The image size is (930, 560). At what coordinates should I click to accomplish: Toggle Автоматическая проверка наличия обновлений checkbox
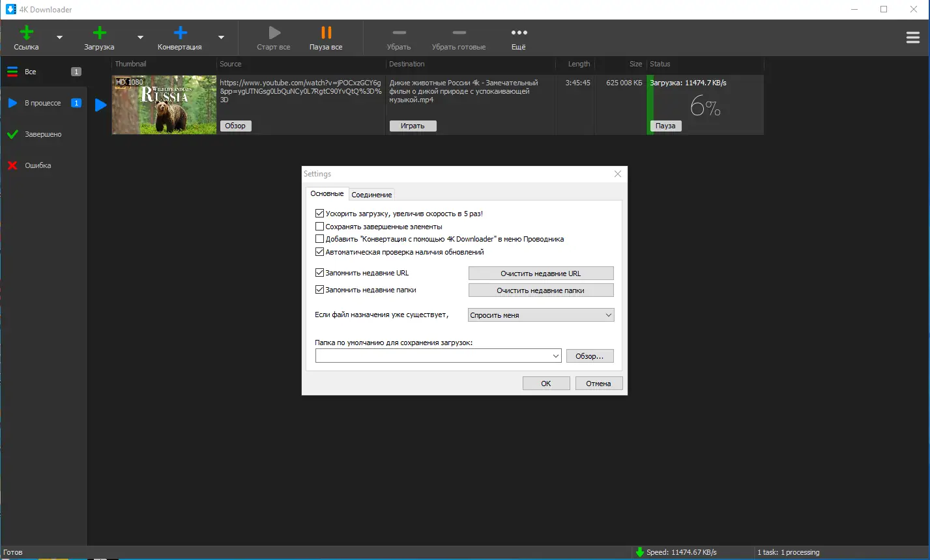point(319,252)
